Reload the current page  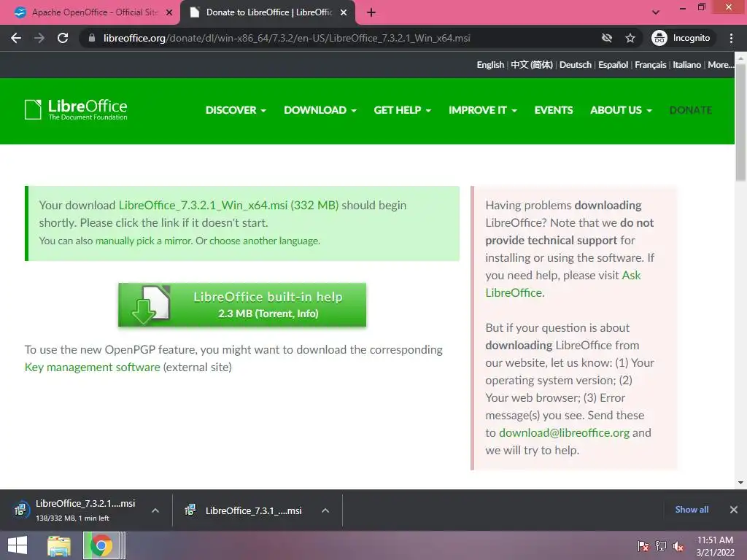(63, 38)
